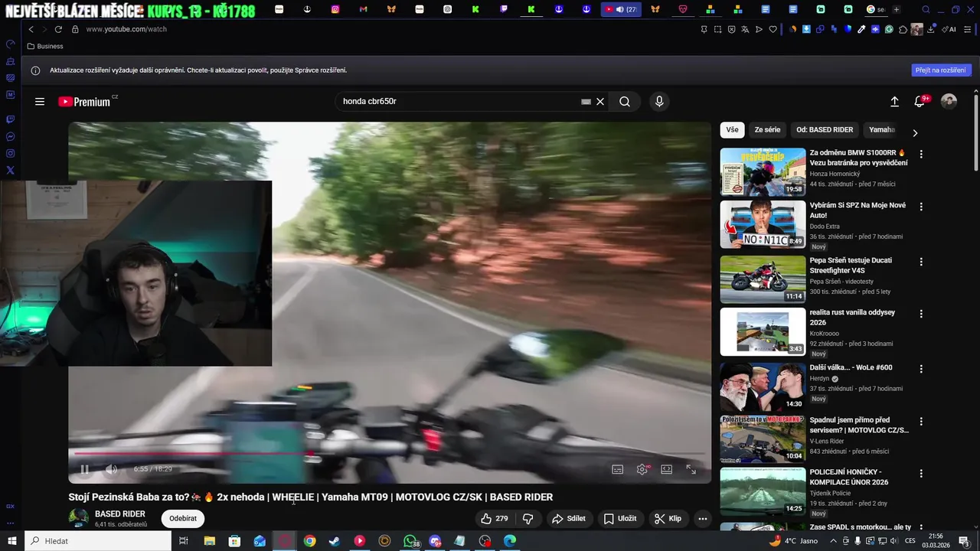This screenshot has height=551, width=980.
Task: Open options for Spadnul jsem přímo video
Action: tap(921, 422)
